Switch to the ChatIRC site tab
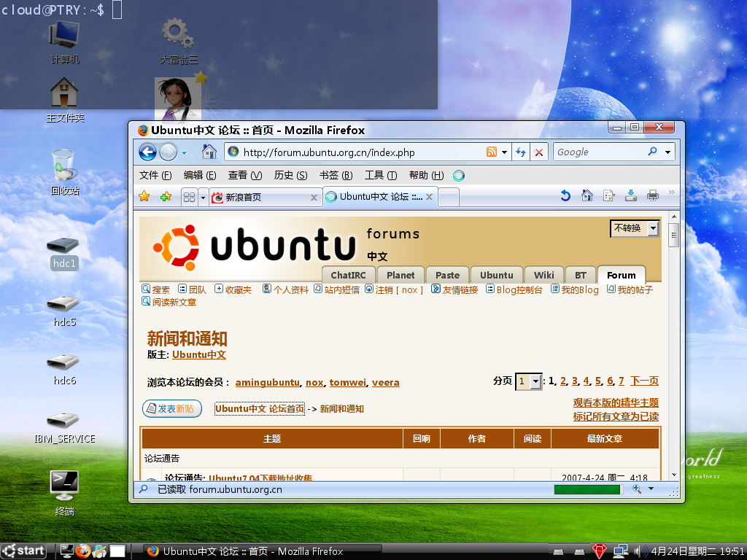Screen dimensions: 747x560 pyautogui.click(x=348, y=275)
